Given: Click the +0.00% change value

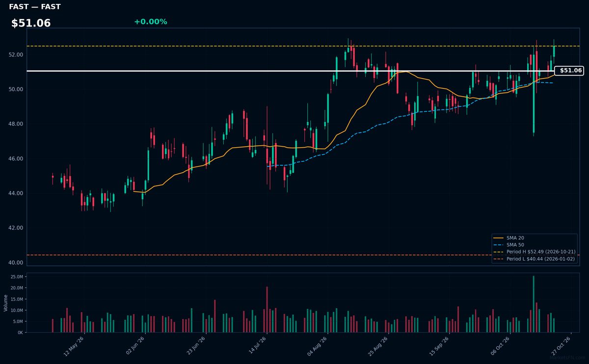Looking at the screenshot, I should tap(150, 22).
